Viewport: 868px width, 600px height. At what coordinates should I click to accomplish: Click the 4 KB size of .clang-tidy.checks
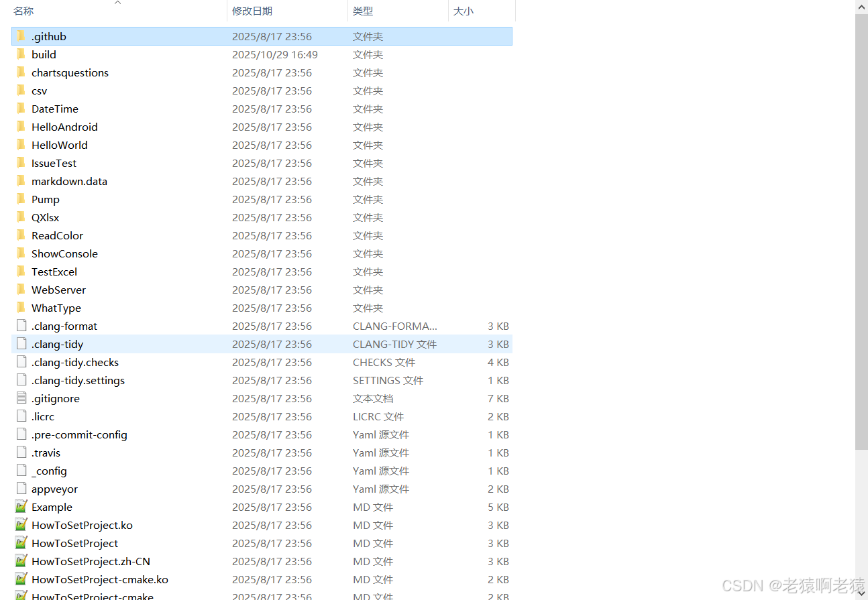coord(498,362)
